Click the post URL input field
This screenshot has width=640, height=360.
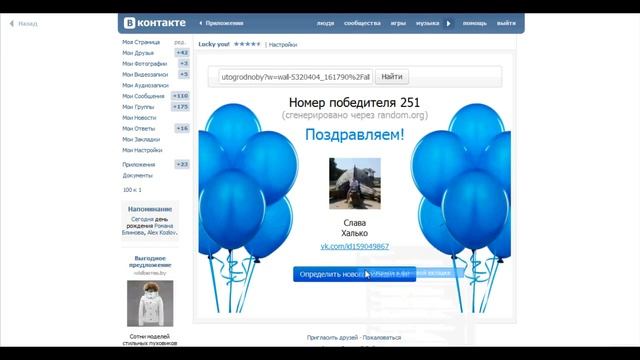click(296, 77)
